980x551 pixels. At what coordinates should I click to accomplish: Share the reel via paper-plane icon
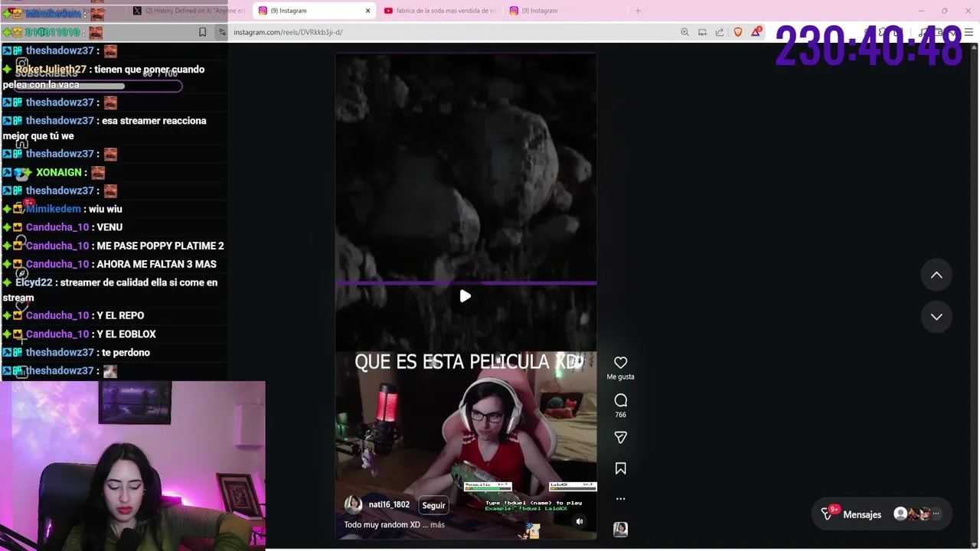tap(620, 438)
